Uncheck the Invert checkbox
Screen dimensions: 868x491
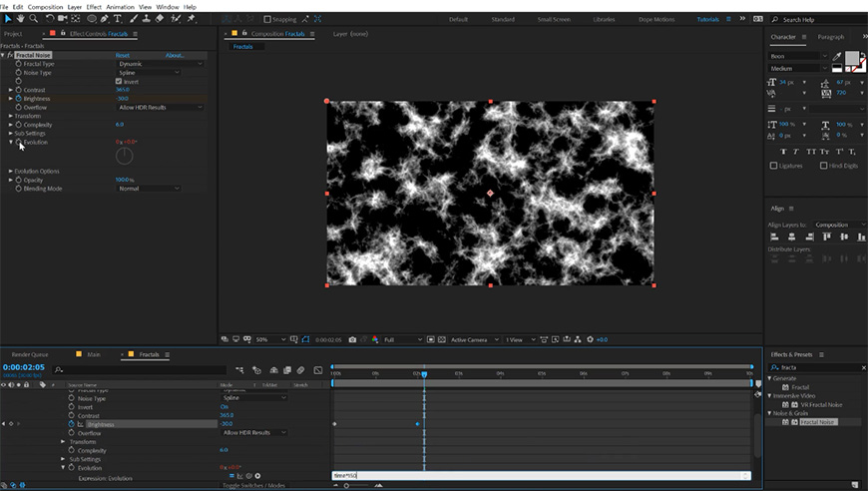click(x=121, y=81)
